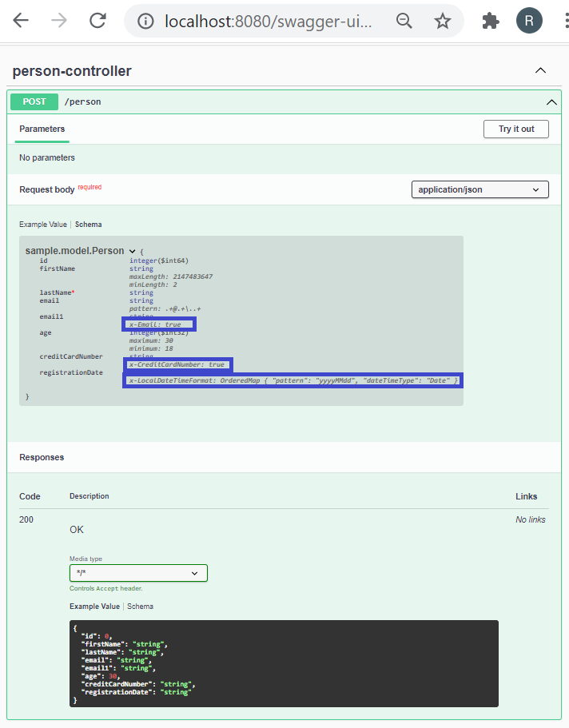Show the response Schema tab
Screen dimensions: 569x728
[x=141, y=607]
